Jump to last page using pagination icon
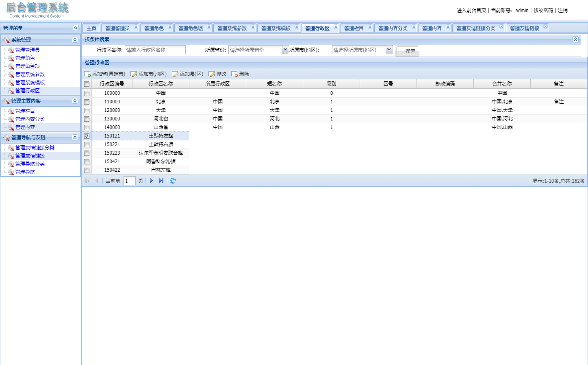The height and width of the screenshot is (365, 588). [161, 180]
